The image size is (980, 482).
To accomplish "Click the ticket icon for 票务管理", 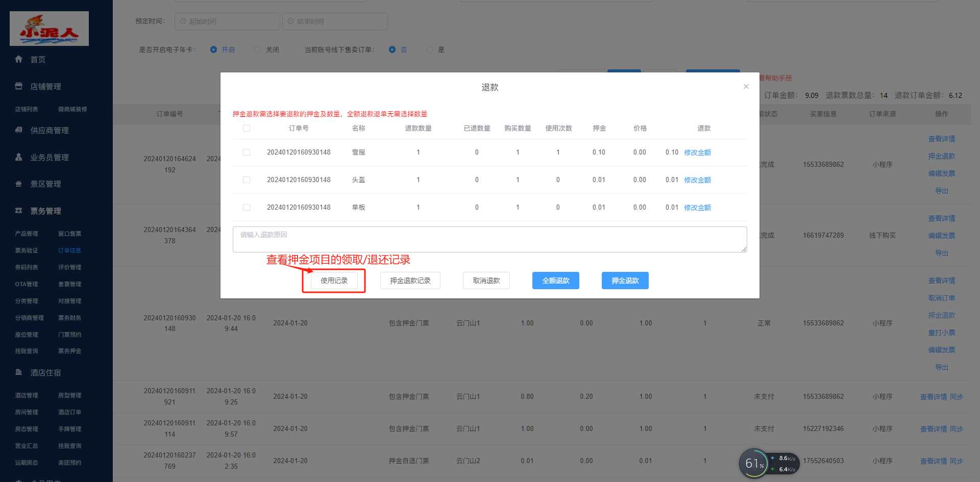I will [19, 211].
